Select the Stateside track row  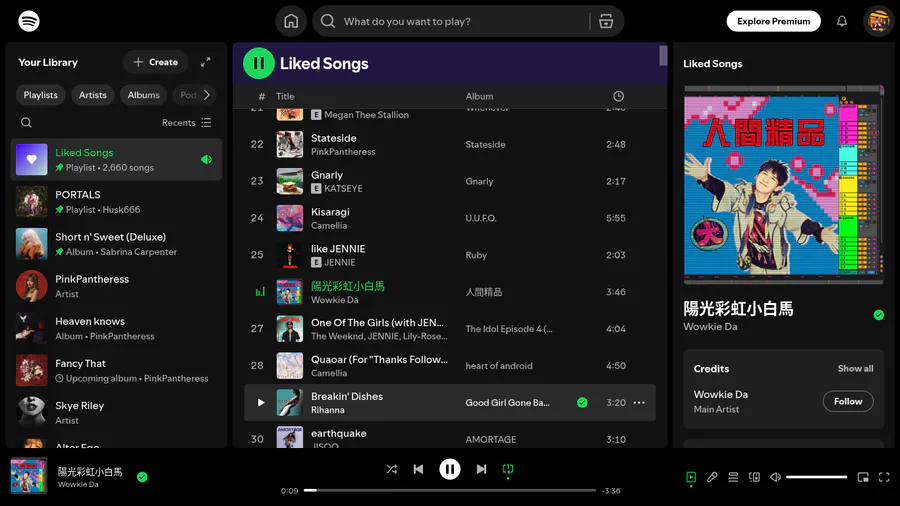pyautogui.click(x=449, y=144)
